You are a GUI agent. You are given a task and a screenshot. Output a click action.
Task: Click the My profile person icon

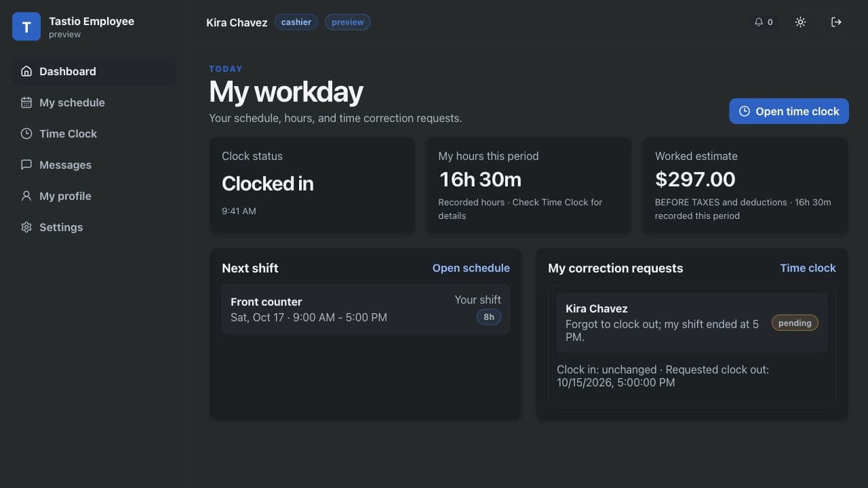(x=26, y=196)
